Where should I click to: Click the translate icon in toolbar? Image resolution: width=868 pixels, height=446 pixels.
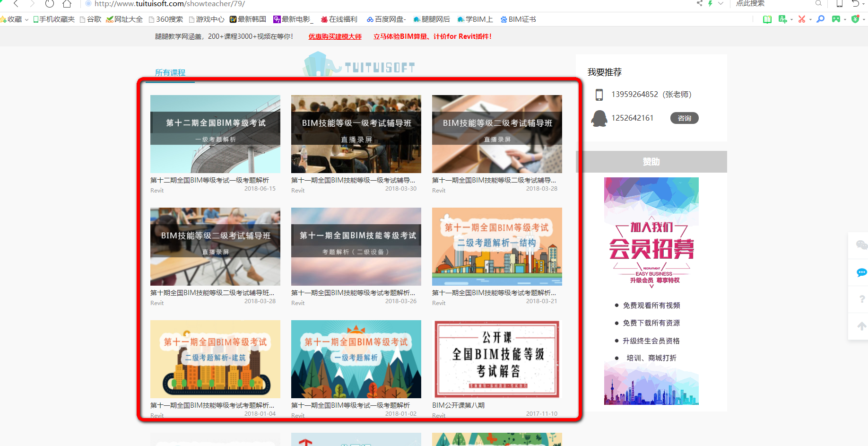[782, 19]
